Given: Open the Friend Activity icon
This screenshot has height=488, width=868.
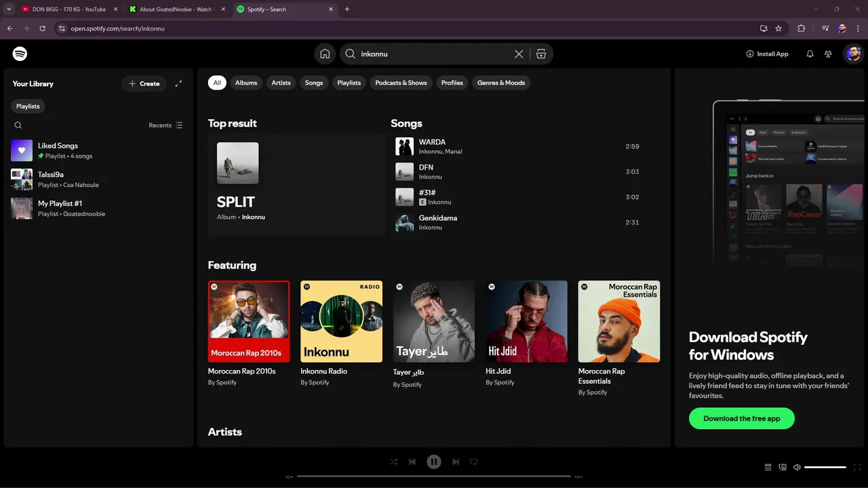Looking at the screenshot, I should click(828, 54).
